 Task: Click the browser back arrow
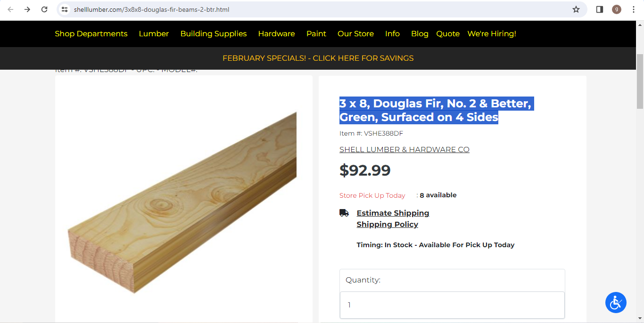pyautogui.click(x=10, y=9)
